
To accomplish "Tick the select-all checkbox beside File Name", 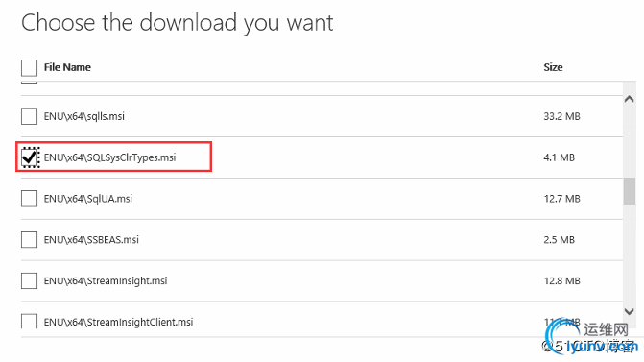I will (29, 68).
